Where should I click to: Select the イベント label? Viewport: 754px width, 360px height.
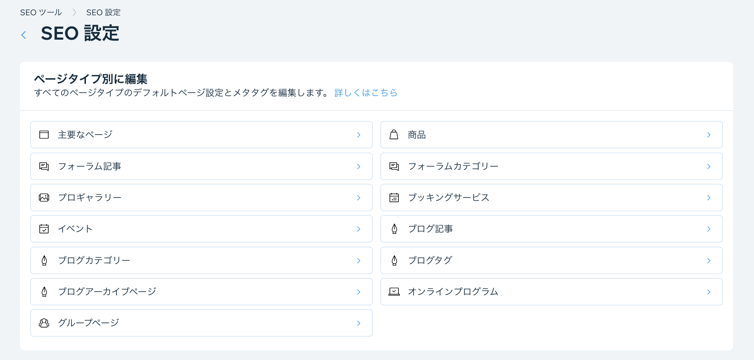coord(75,229)
